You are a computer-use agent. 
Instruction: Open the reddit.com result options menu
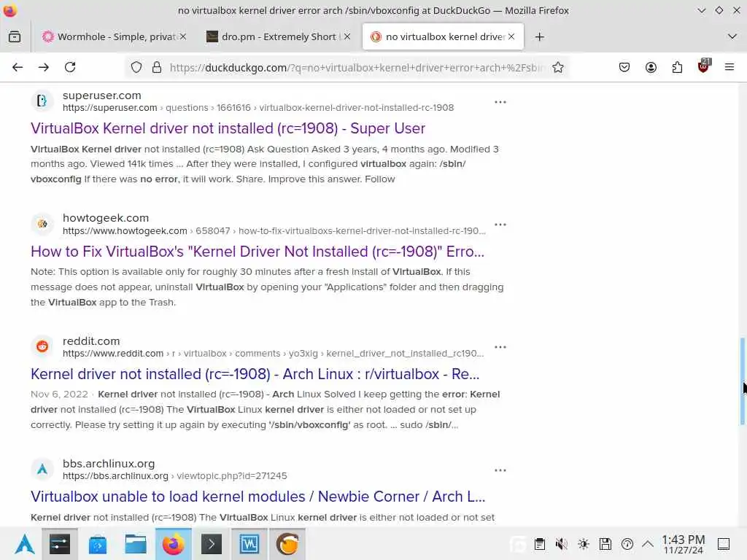[500, 347]
